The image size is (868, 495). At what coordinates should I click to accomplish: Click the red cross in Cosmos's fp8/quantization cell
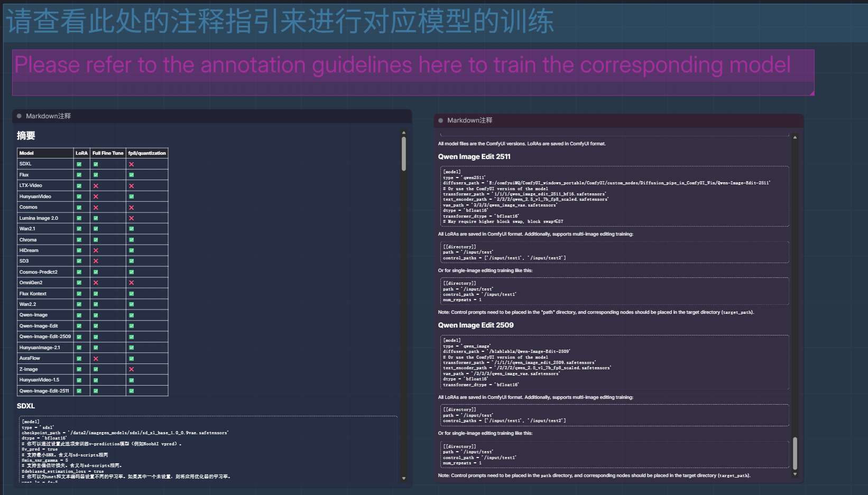click(x=132, y=208)
